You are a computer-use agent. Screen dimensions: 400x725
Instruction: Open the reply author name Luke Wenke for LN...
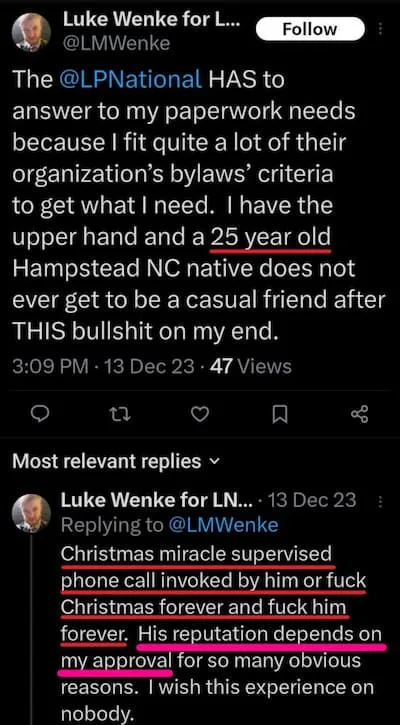pos(158,500)
